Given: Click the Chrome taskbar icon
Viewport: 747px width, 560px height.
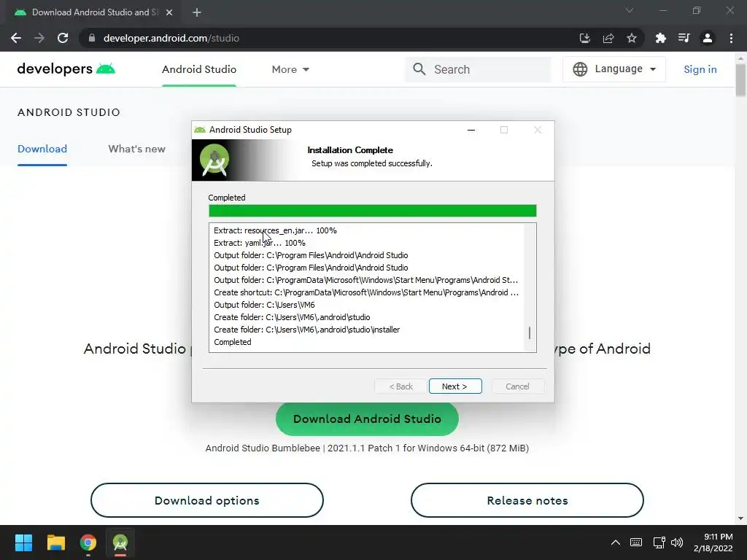Looking at the screenshot, I should (x=88, y=542).
